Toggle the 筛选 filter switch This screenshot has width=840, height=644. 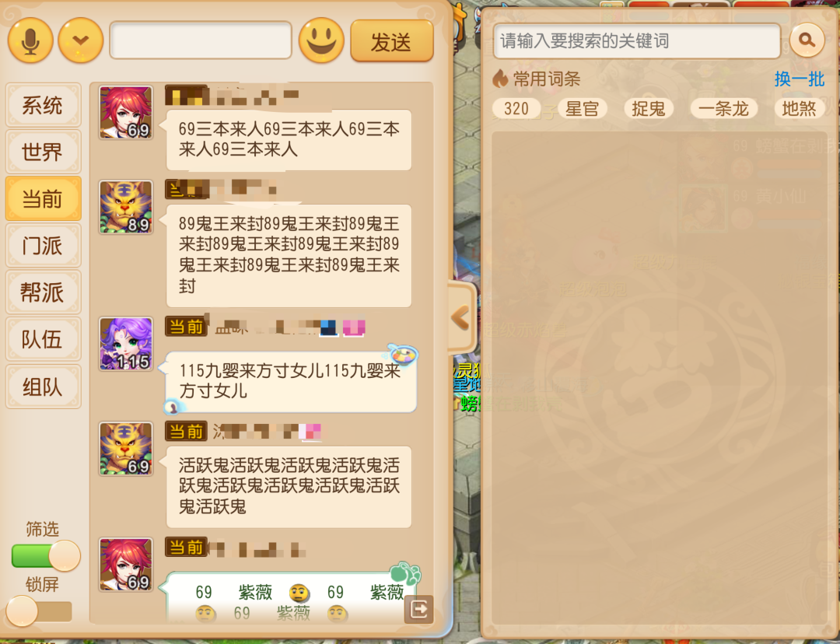[x=46, y=555]
